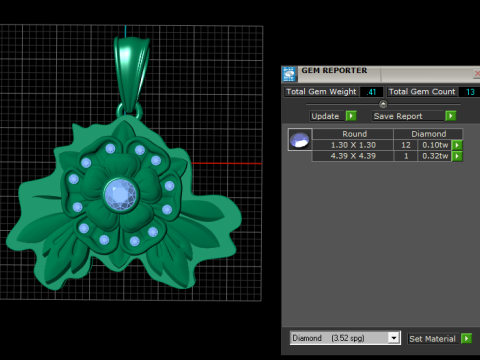Viewport: 480px width, 360px height.
Task: Click the Save Report button
Action: [x=408, y=116]
